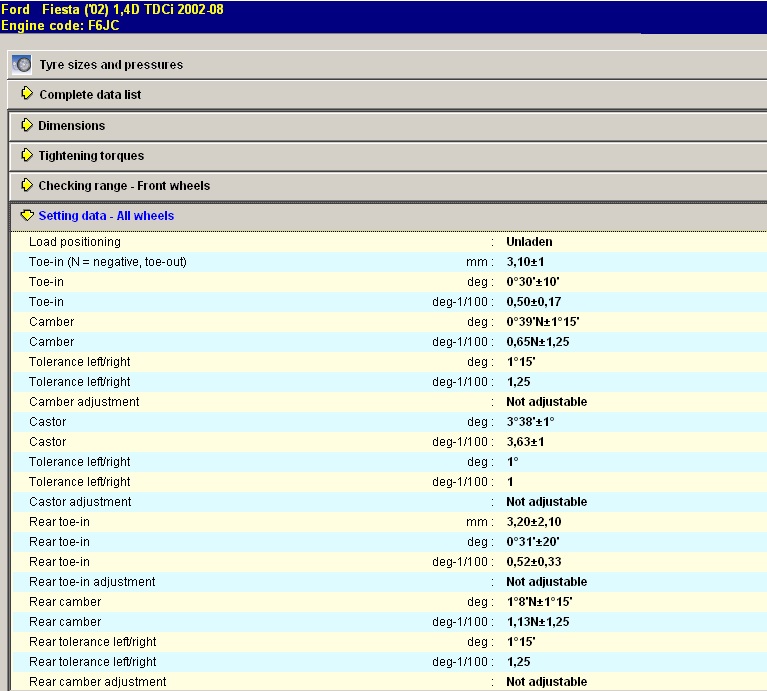Select the Camber adjustment row
Screen dimensions: 767x691
click(84, 402)
